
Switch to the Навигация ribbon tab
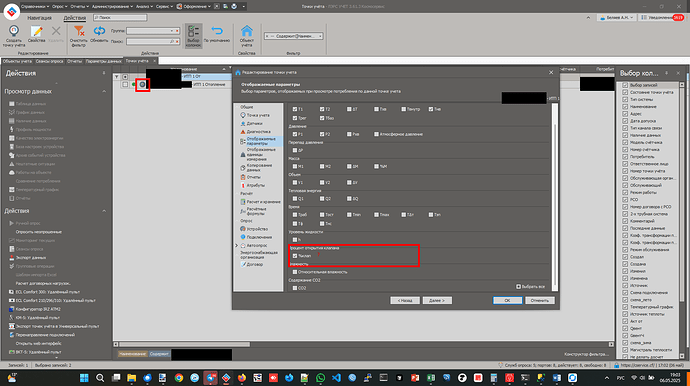click(40, 18)
